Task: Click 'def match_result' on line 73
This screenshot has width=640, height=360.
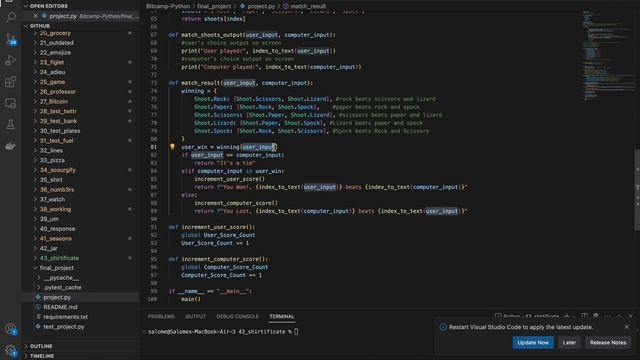Action: click(x=194, y=83)
